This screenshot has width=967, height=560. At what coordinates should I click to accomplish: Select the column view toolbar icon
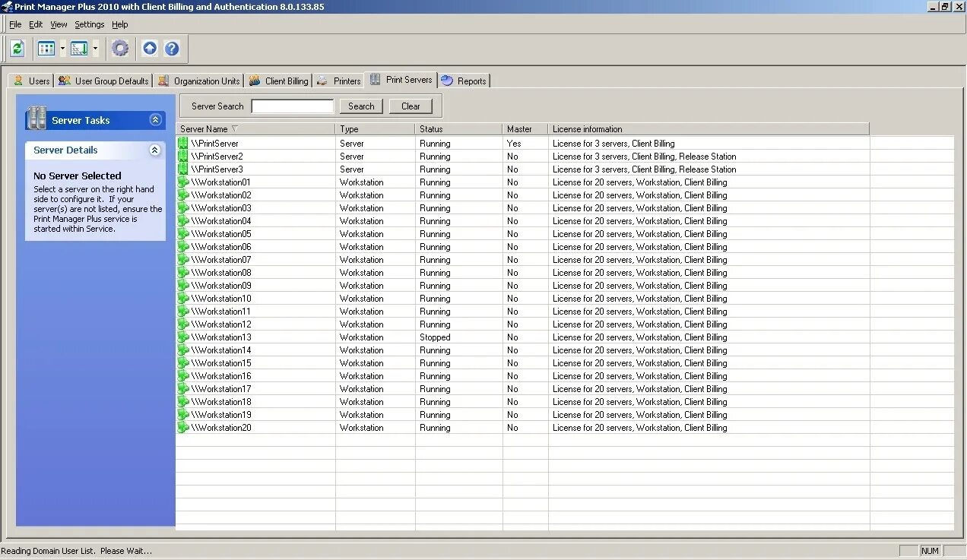pyautogui.click(x=46, y=48)
